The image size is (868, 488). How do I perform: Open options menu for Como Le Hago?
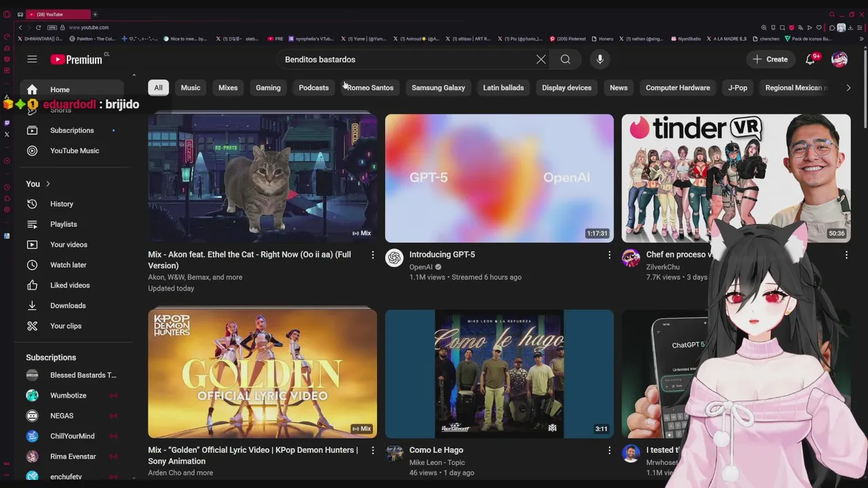[609, 450]
